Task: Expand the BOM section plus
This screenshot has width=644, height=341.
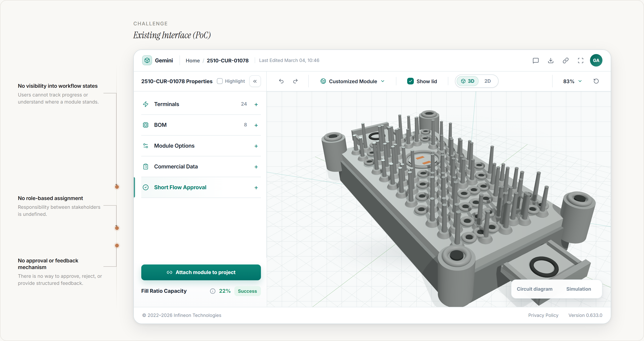Action: [x=256, y=125]
